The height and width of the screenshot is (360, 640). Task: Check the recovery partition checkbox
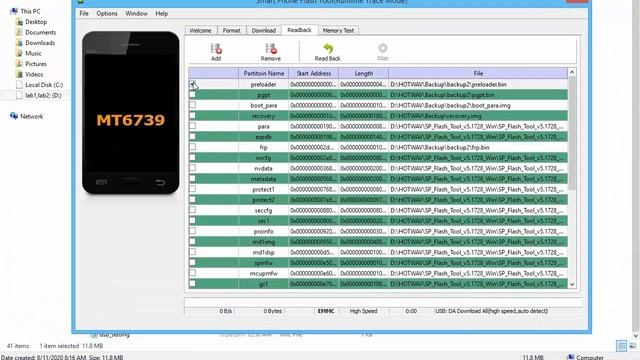pos(192,116)
